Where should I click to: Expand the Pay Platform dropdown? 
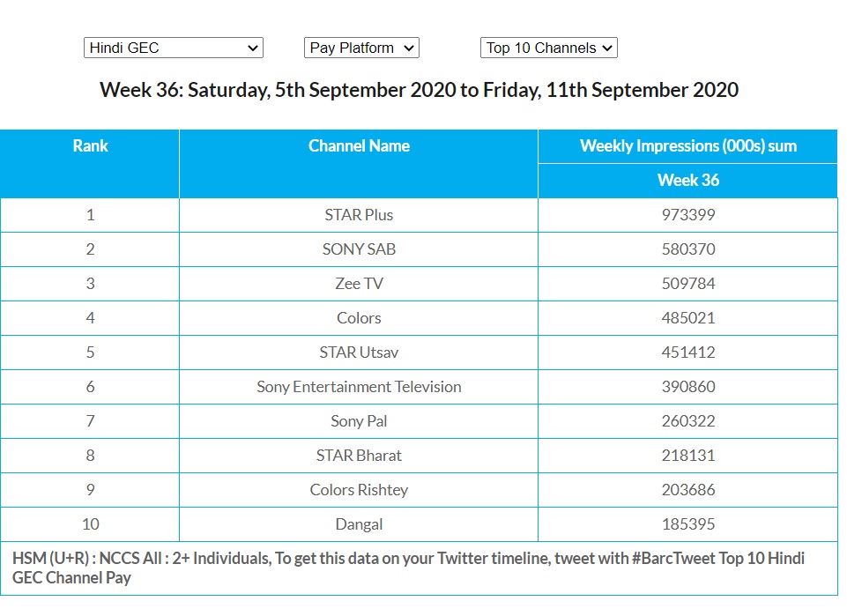click(361, 48)
